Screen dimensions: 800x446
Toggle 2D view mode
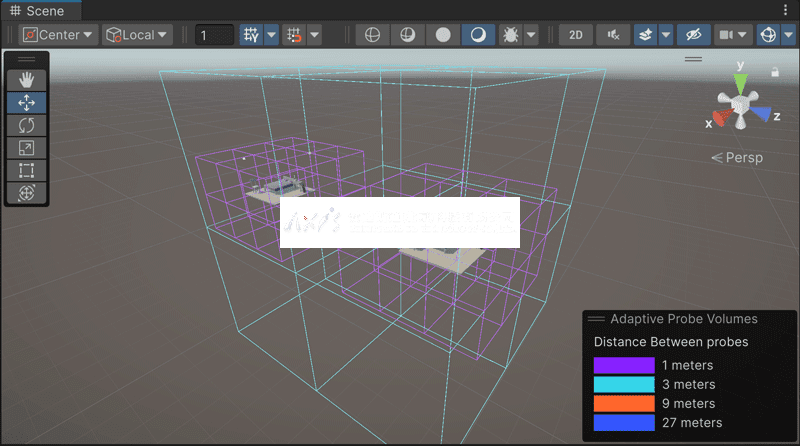click(x=576, y=34)
